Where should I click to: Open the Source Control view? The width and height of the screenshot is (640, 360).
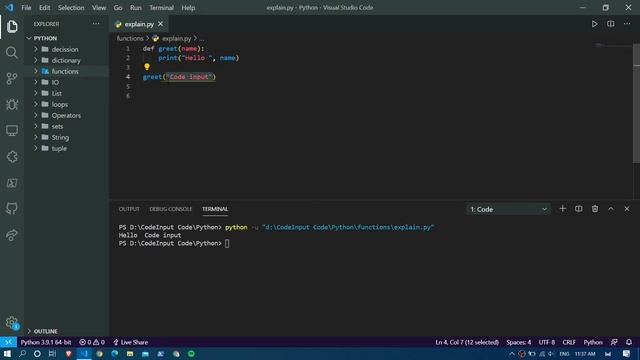[12, 78]
